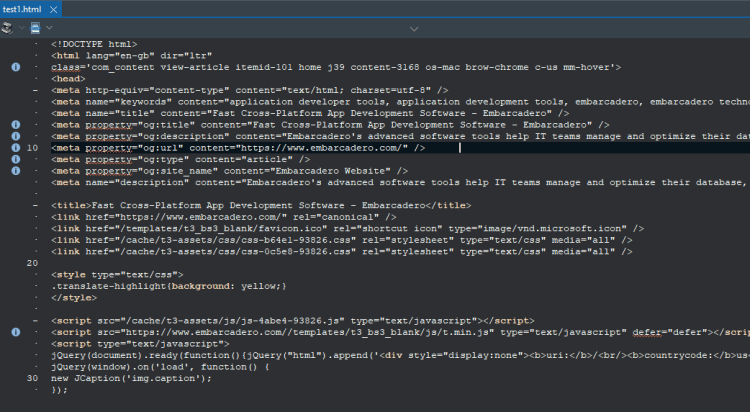Click the og:title meta property line text
Image resolution: width=750 pixels, height=412 pixels.
(330, 125)
